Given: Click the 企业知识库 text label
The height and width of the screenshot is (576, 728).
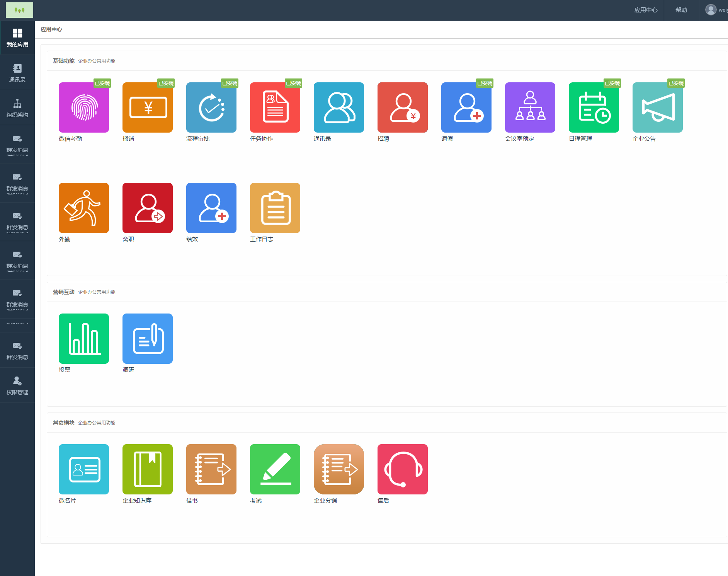Looking at the screenshot, I should (137, 501).
